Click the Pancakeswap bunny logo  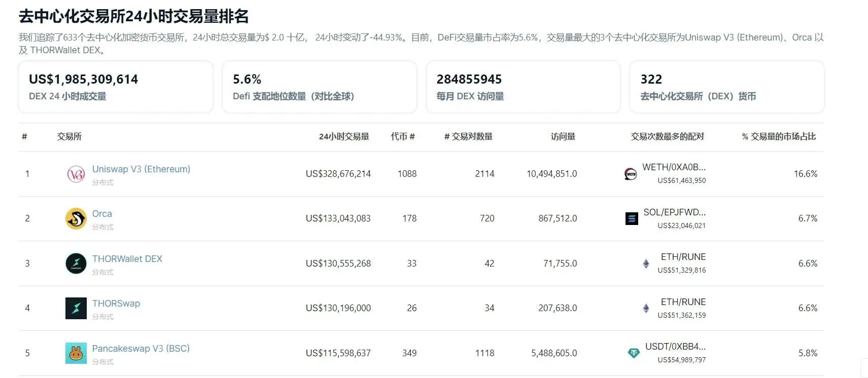pyautogui.click(x=76, y=353)
